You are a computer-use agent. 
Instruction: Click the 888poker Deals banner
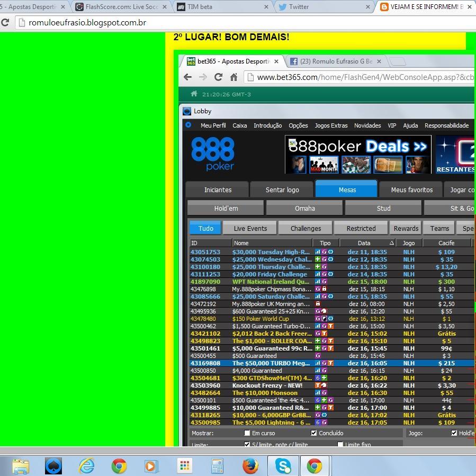point(358,154)
